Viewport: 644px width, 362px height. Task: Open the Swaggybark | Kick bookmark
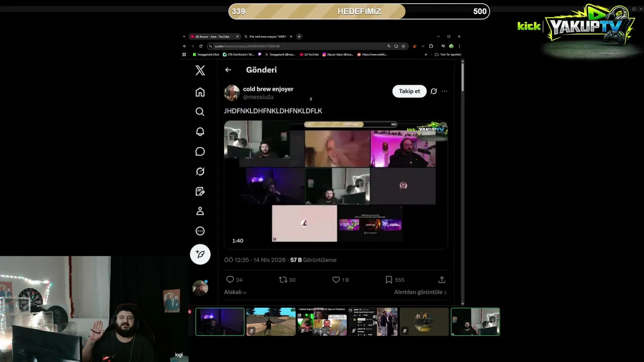point(206,54)
